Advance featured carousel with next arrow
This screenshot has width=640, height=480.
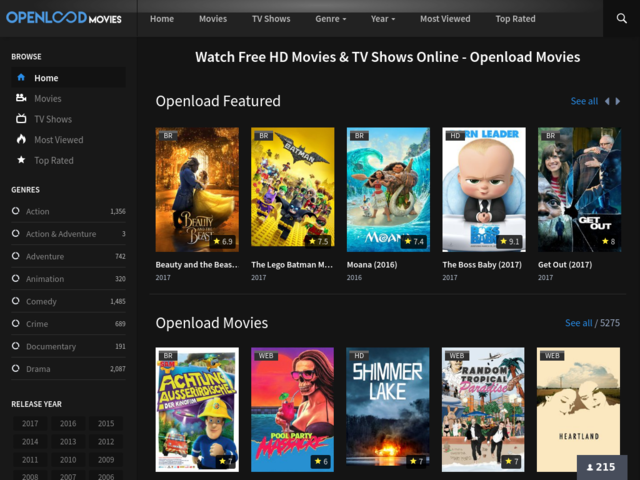point(619,101)
